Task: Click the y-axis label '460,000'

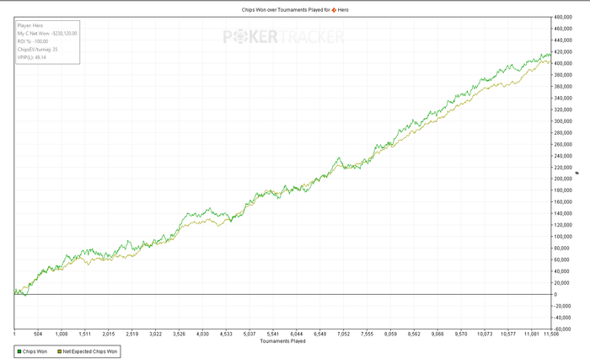Action: [x=563, y=29]
